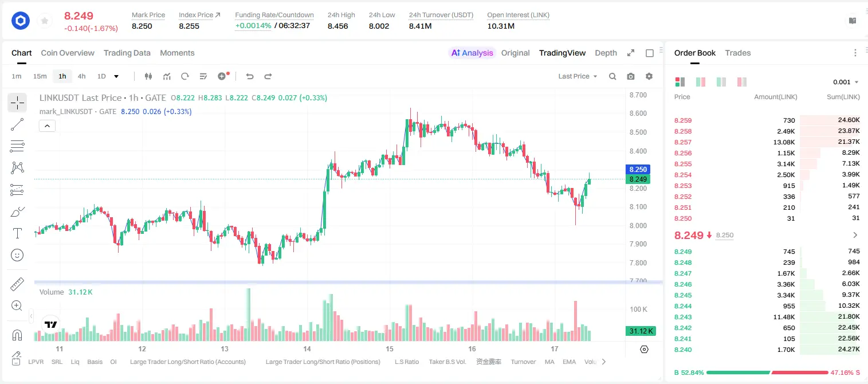The image size is (868, 384).
Task: Open the Coin Overview tab
Action: (68, 53)
